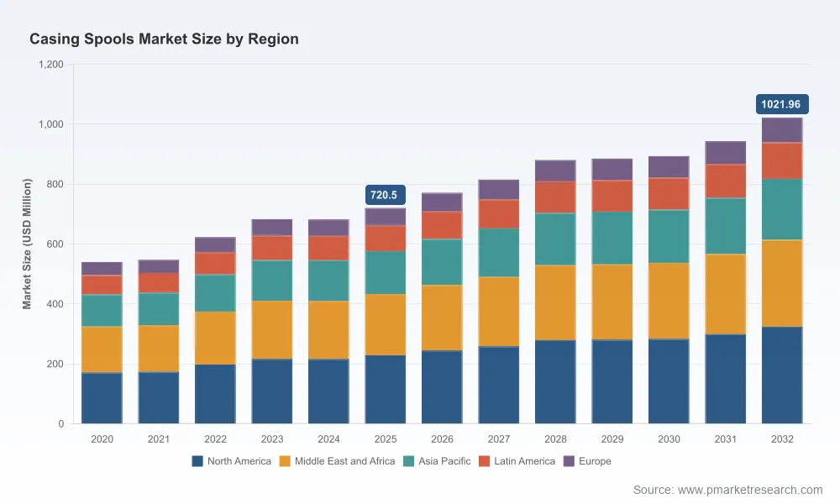
Task: Click the 800 y-axis value
Action: tap(55, 184)
